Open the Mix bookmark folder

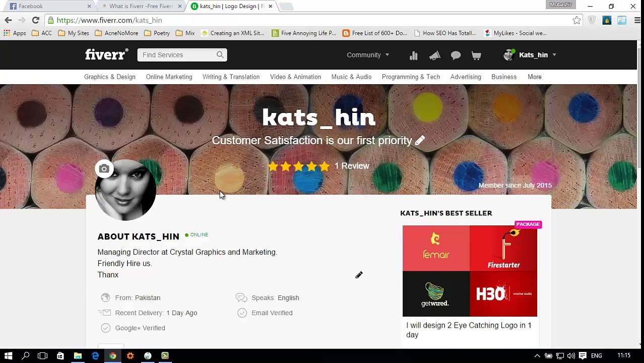click(x=185, y=33)
